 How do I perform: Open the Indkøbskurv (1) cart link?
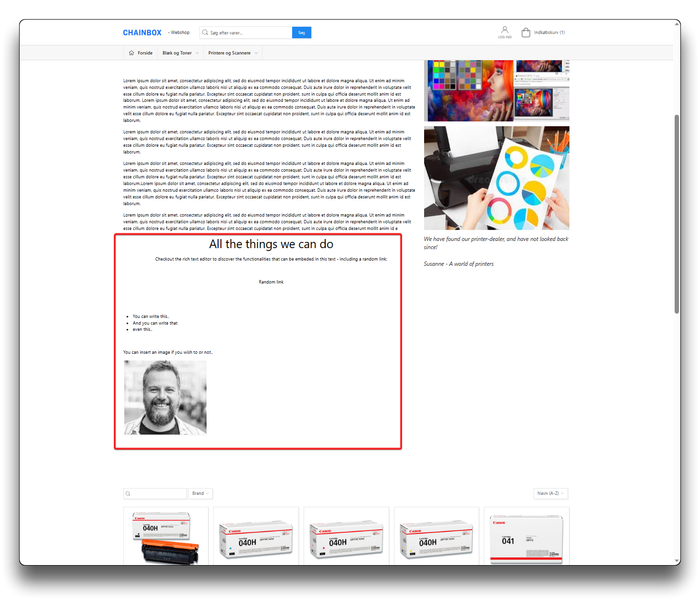point(549,33)
